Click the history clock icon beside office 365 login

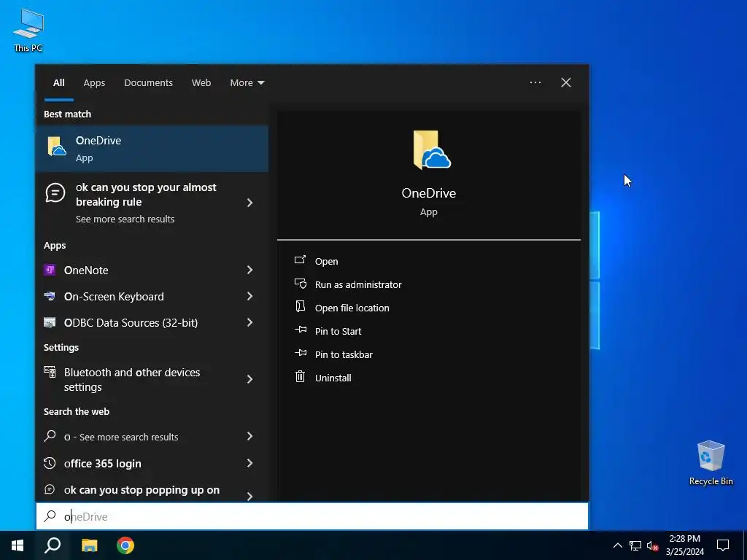[50, 463]
